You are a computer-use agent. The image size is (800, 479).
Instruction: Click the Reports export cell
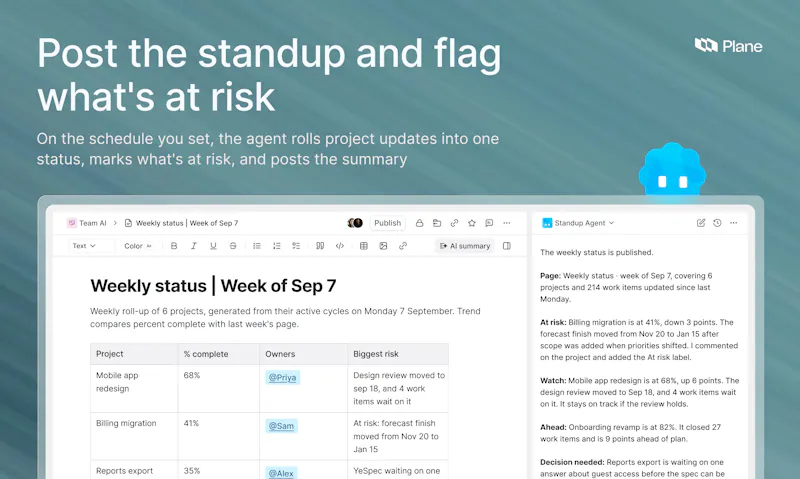tap(134, 470)
